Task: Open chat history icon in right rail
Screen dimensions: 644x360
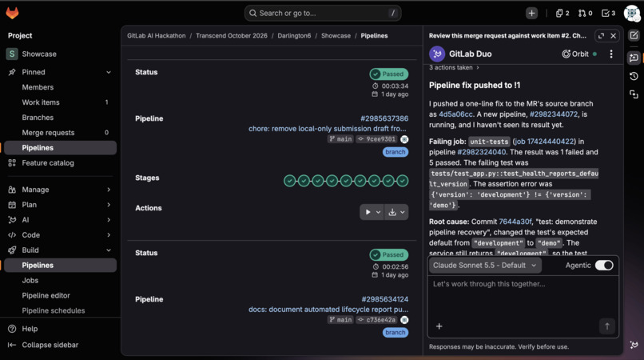Action: [x=634, y=76]
